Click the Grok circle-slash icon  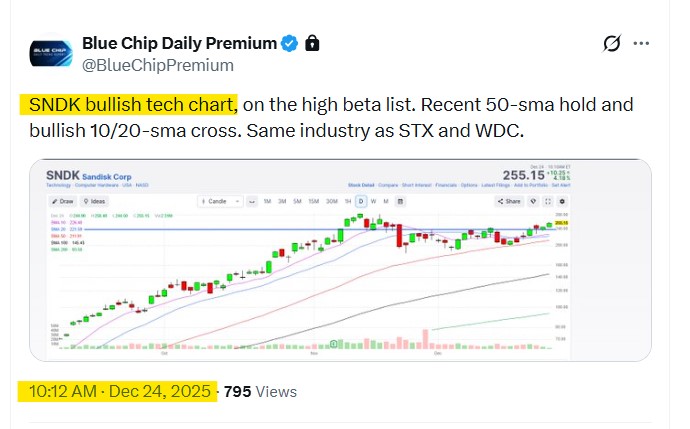pos(611,44)
